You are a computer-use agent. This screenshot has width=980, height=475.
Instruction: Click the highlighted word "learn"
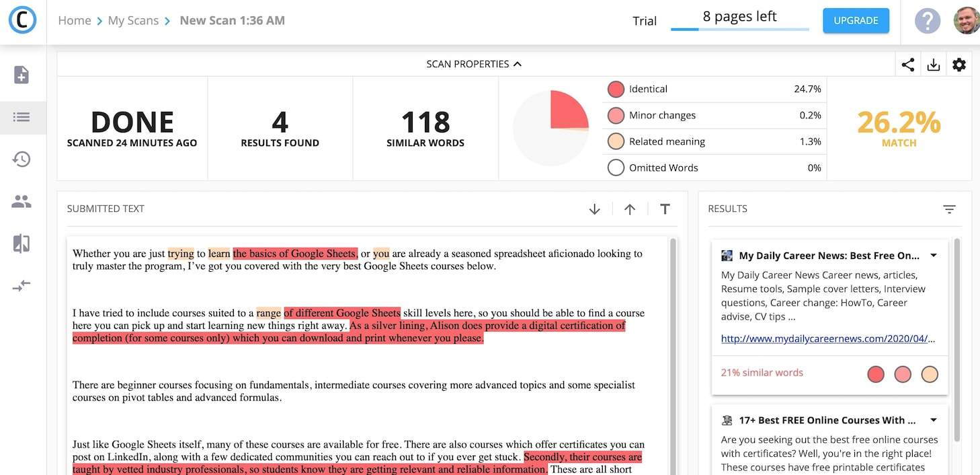click(x=219, y=254)
